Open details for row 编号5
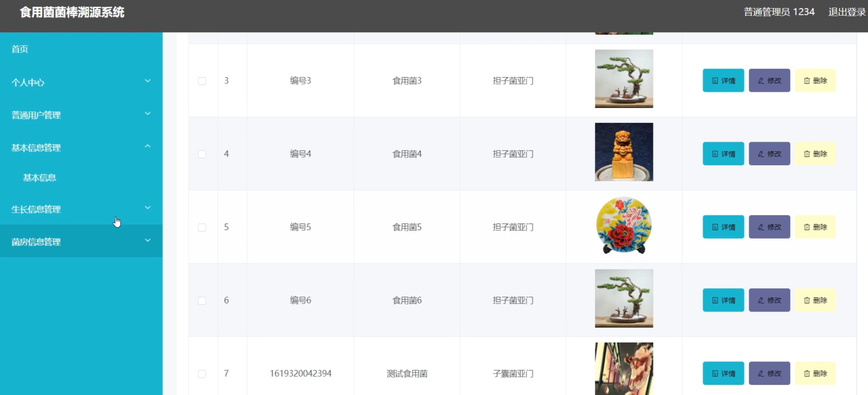Image resolution: width=868 pixels, height=395 pixels. [723, 227]
